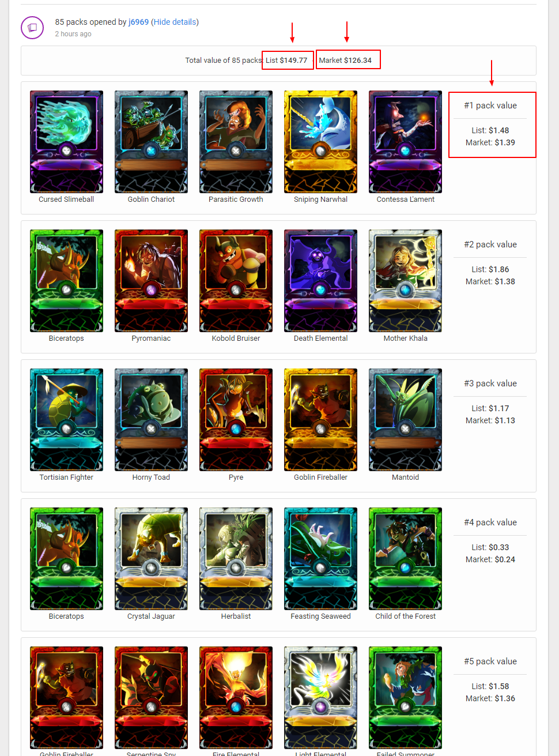Viewport: 559px width, 756px height.
Task: Select the Feasting Seaweed card
Action: [320, 559]
